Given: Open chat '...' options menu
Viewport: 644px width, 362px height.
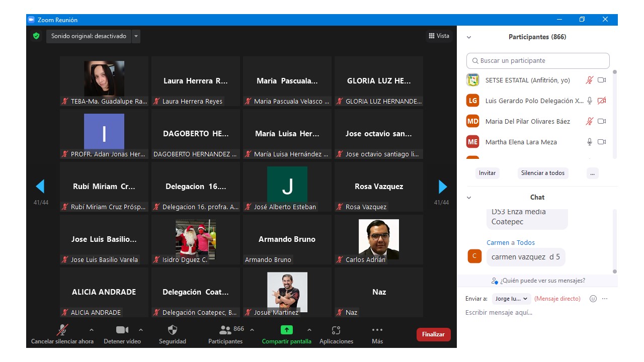Looking at the screenshot, I should pyautogui.click(x=605, y=299).
